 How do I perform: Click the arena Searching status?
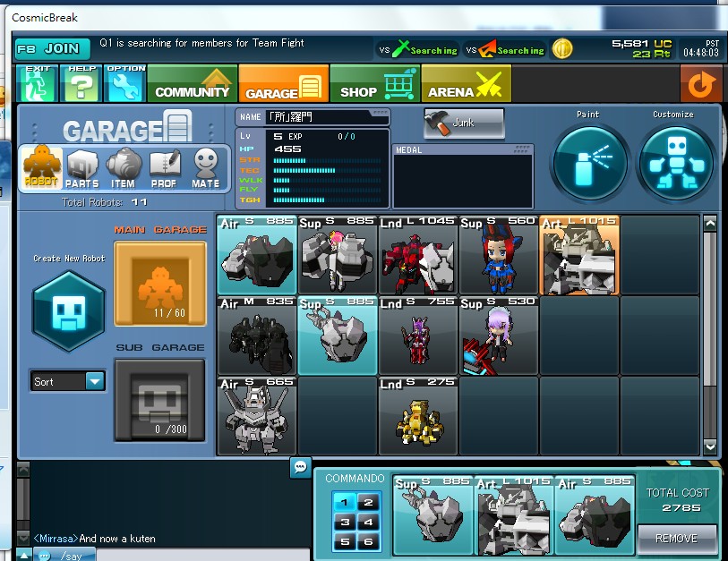(x=505, y=49)
